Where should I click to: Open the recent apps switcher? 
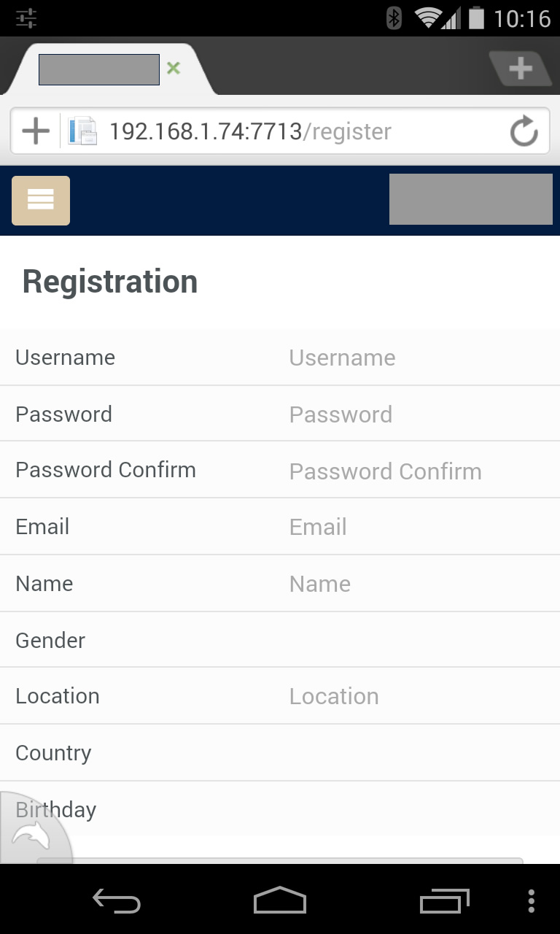[x=445, y=901]
